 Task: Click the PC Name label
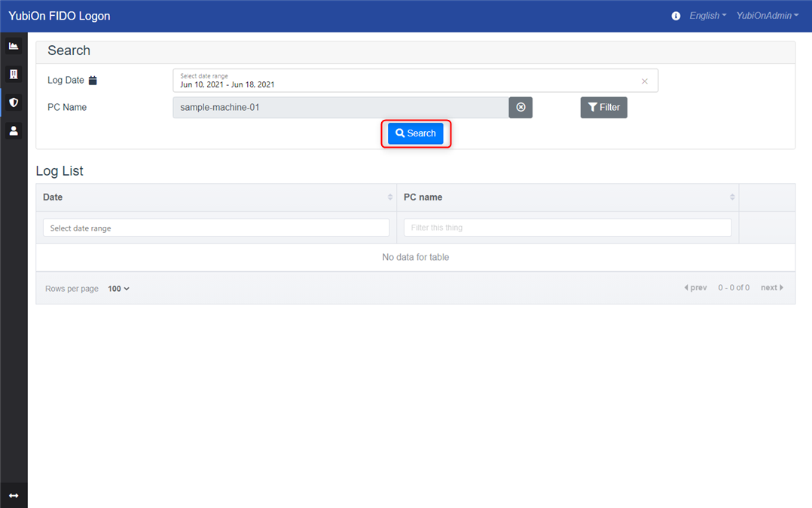67,107
